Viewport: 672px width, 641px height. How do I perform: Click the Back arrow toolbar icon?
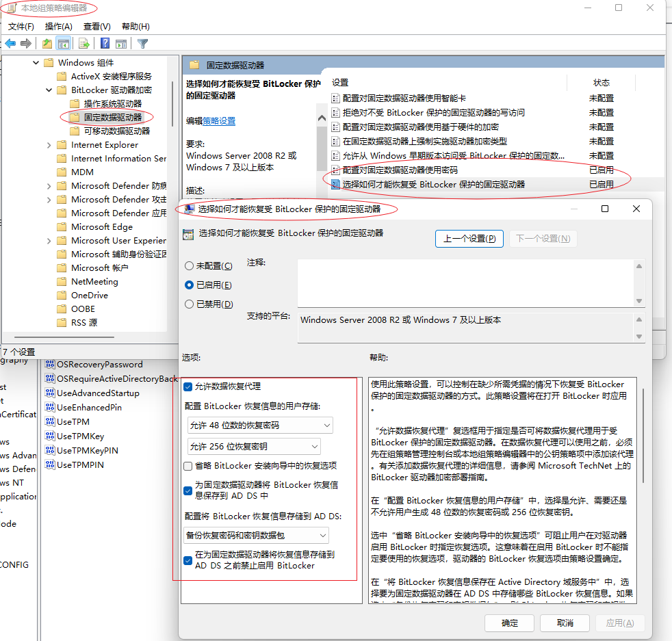point(10,43)
